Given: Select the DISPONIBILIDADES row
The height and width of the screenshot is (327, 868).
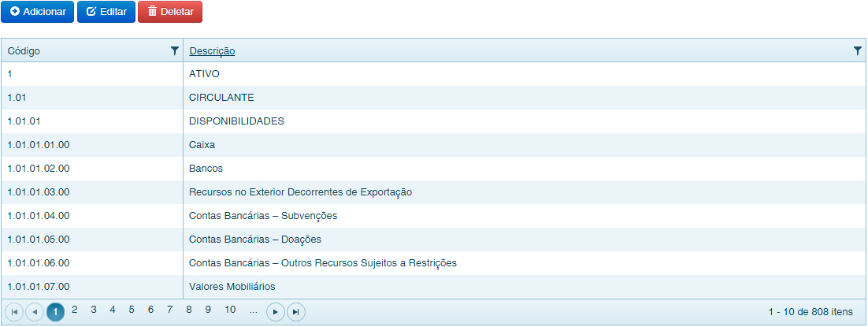Looking at the screenshot, I should 433,121.
